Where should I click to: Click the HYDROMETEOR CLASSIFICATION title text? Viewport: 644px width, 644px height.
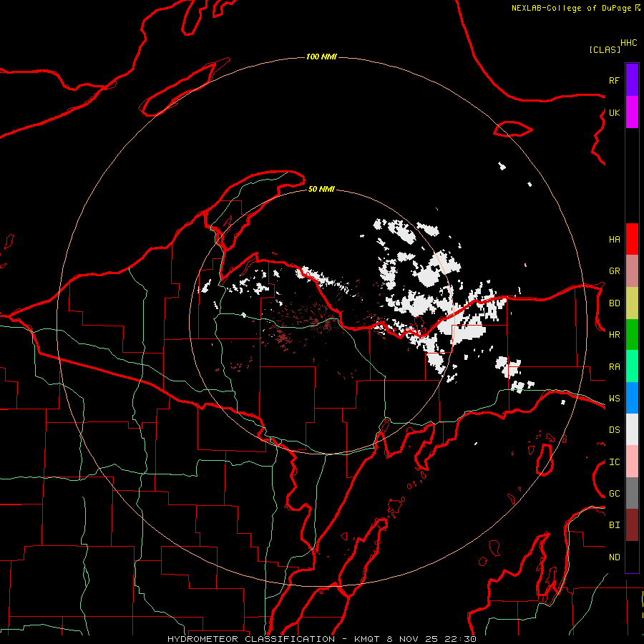pyautogui.click(x=251, y=639)
